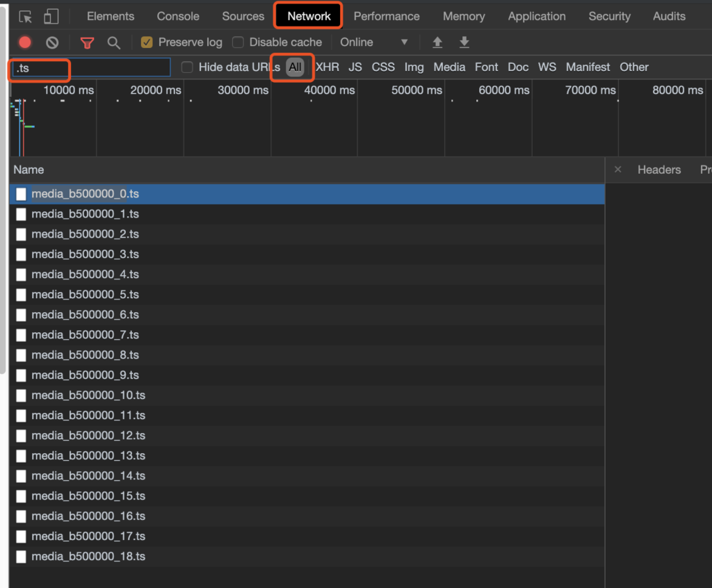Clear the network log

pyautogui.click(x=52, y=42)
